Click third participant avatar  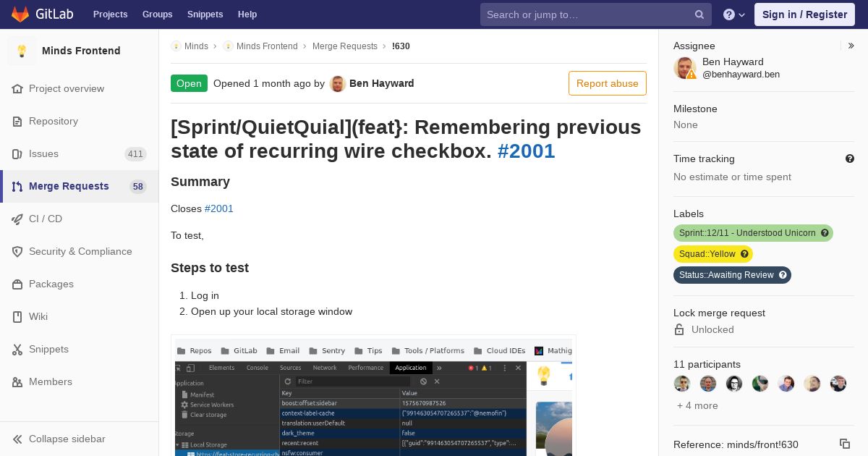[x=734, y=384]
